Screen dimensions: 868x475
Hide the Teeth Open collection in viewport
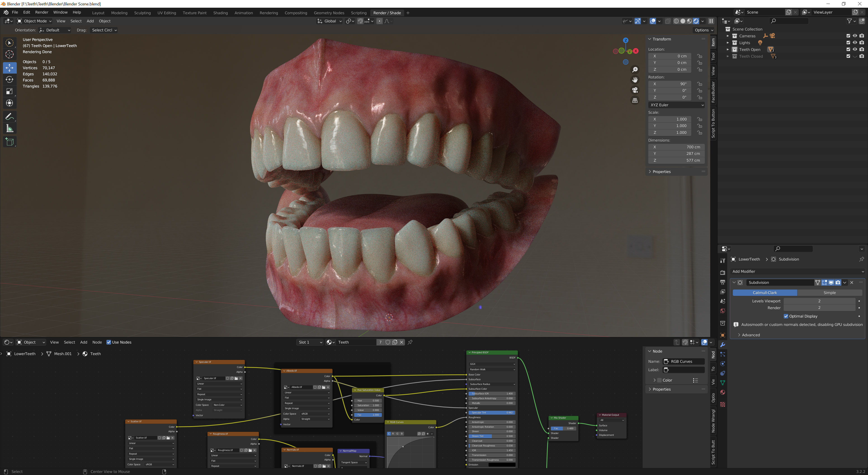[x=855, y=49]
